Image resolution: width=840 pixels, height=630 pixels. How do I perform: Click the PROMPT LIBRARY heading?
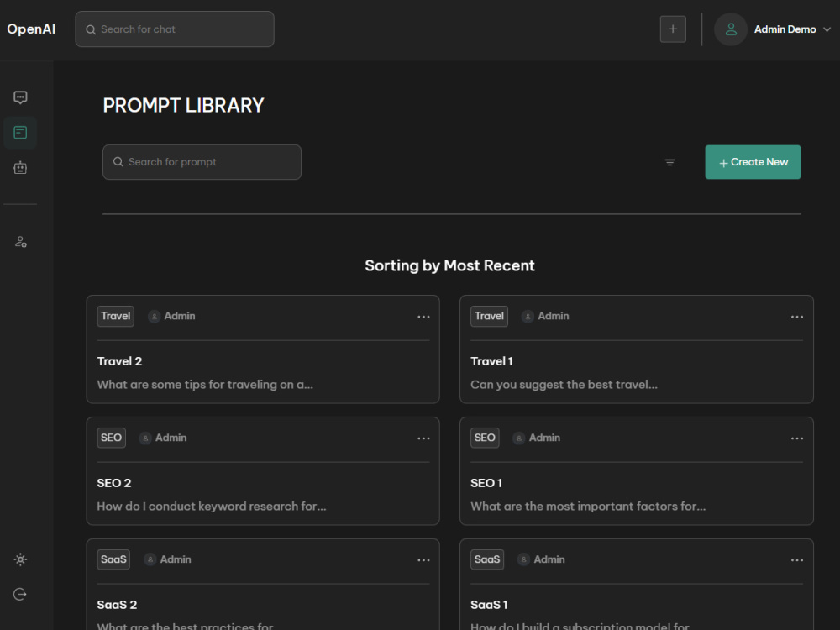(183, 105)
